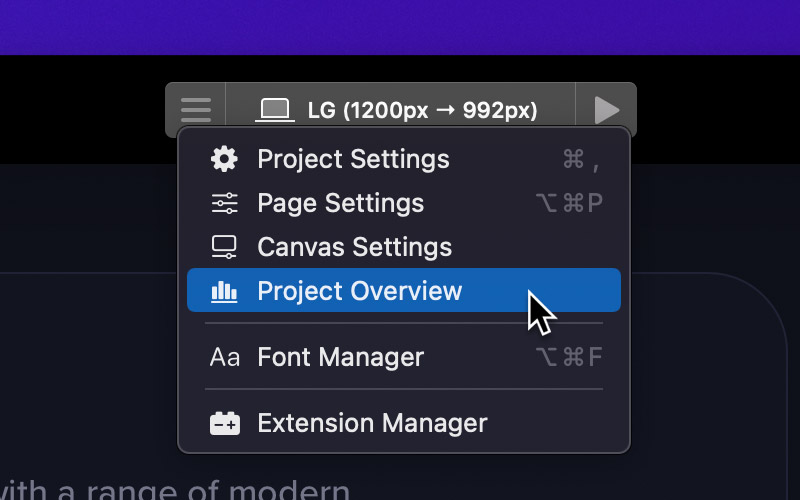Screen dimensions: 800x500
Task: Open Project Settings from the menu
Action: click(404, 159)
